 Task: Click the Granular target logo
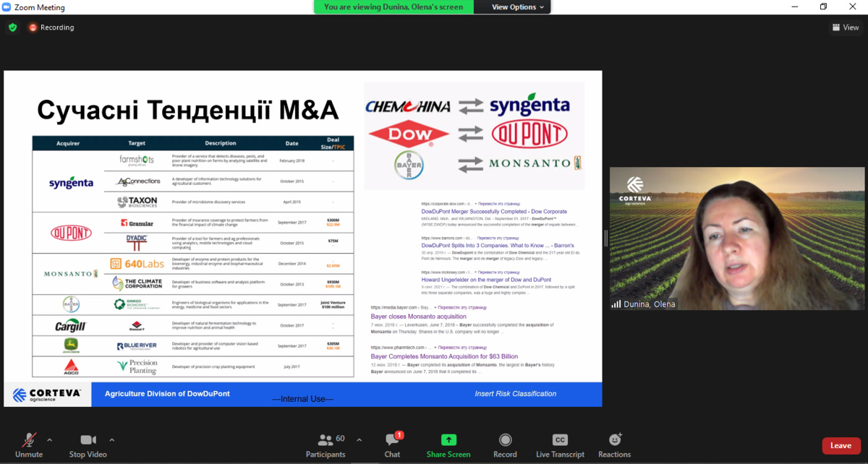pos(137,223)
